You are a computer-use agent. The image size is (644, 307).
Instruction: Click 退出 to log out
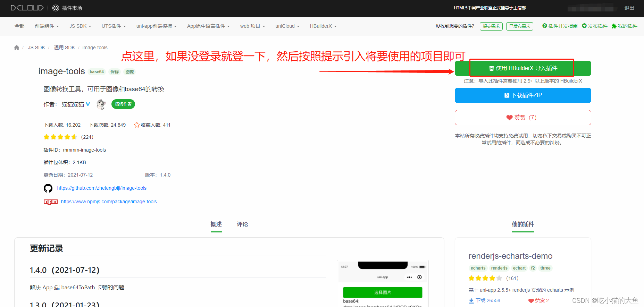[x=629, y=8]
